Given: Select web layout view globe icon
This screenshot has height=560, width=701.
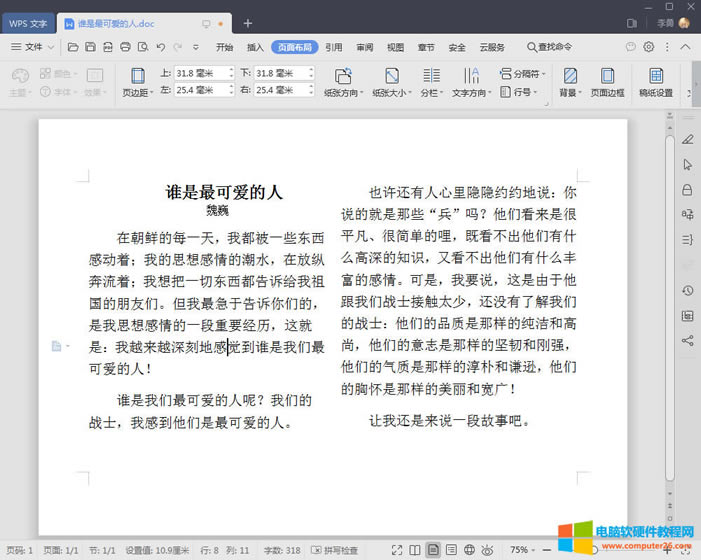Looking at the screenshot, I should [469, 550].
